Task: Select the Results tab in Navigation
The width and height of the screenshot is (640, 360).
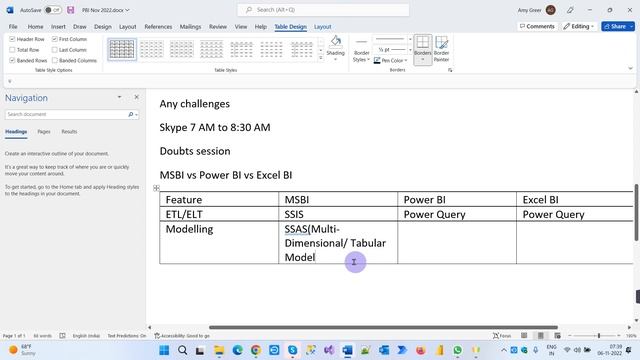Action: coord(69,131)
